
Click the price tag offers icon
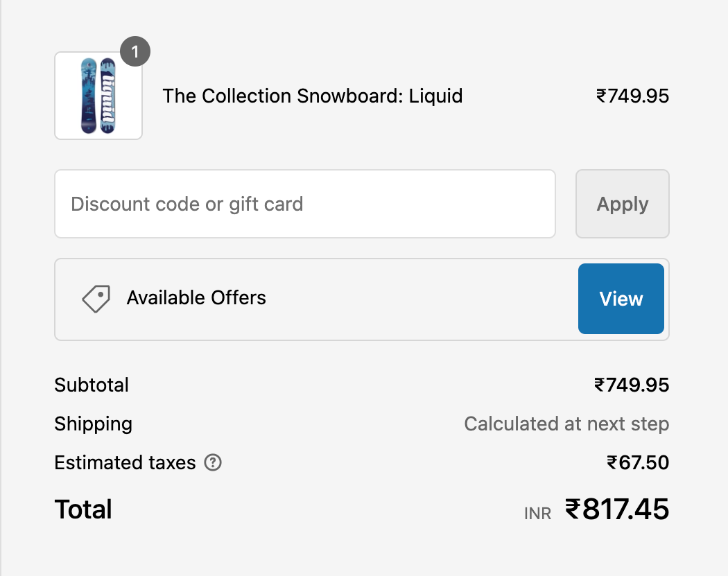coord(96,299)
